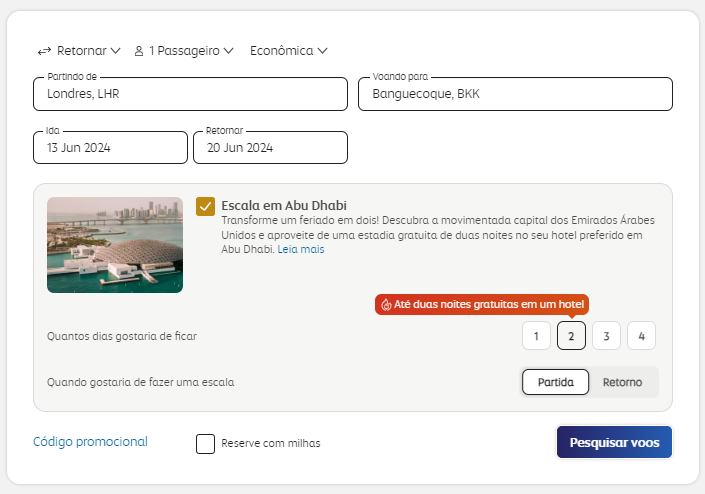Viewport: 705px width, 494px height.
Task: Select the Retorno stopover option
Action: pos(623,383)
